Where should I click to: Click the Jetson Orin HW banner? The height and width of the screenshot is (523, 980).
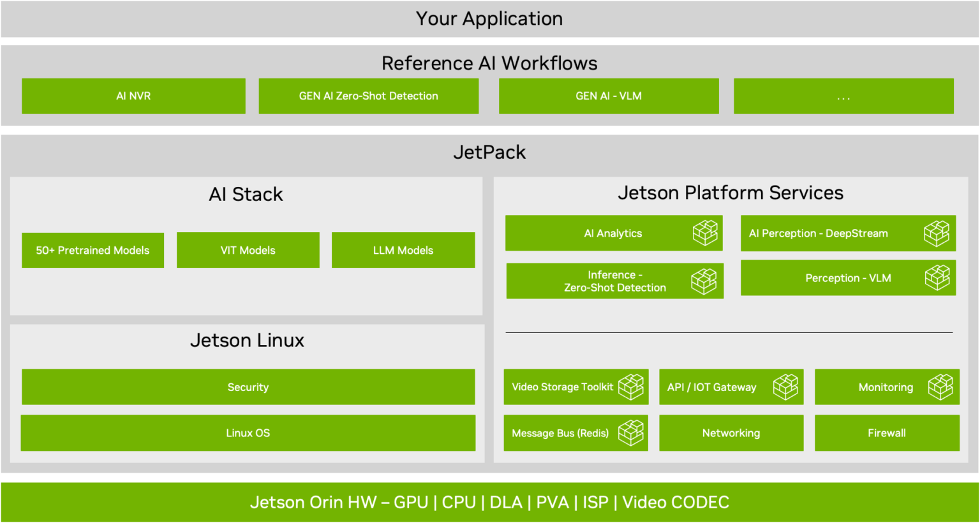pos(490,502)
